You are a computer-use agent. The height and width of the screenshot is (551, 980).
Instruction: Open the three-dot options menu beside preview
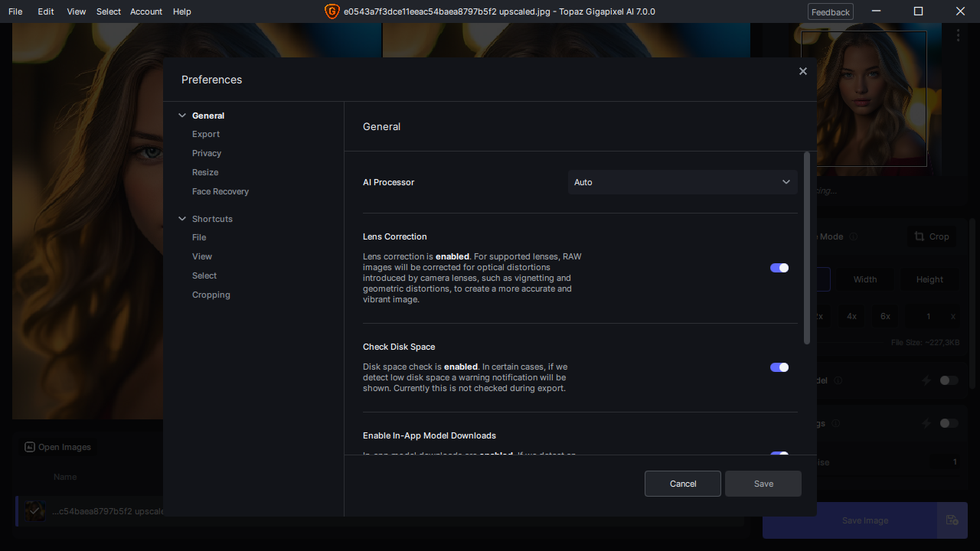958,35
